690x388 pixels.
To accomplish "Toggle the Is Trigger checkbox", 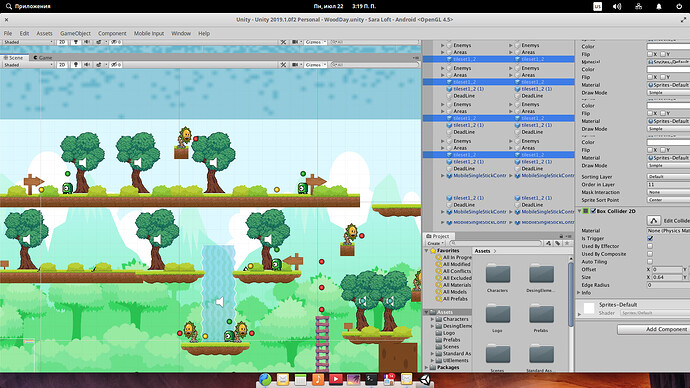I will (650, 238).
